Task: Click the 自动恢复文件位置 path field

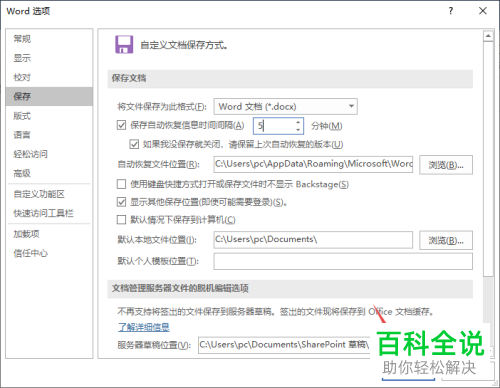Action: (313, 164)
